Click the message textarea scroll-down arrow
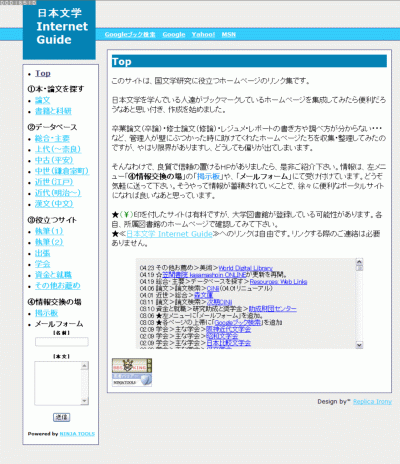The height and width of the screenshot is (464, 400). (x=85, y=401)
